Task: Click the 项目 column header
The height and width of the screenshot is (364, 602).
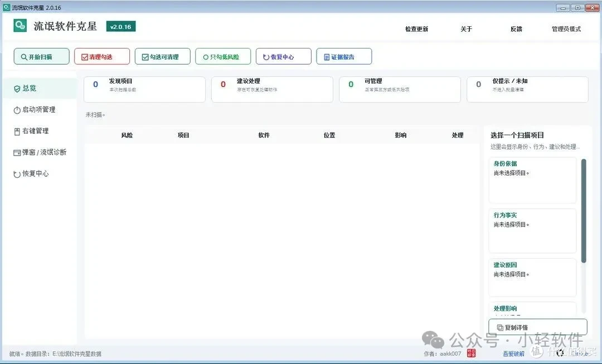Action: 183,135
